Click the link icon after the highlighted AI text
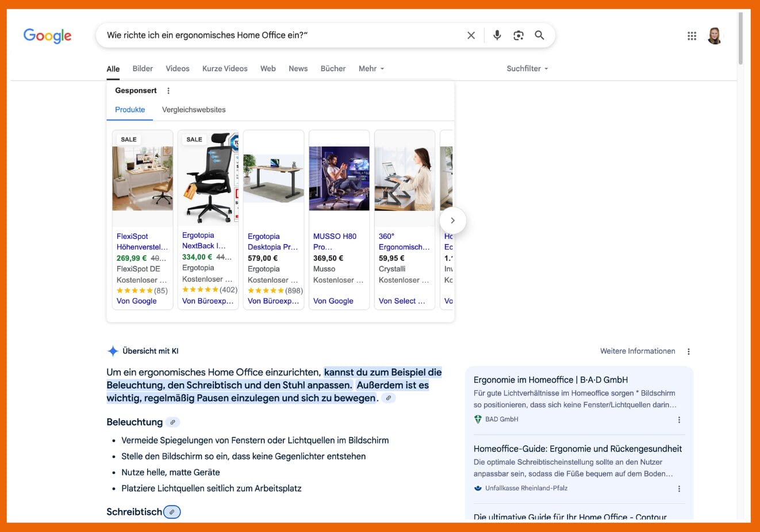The image size is (760, 532). [389, 398]
